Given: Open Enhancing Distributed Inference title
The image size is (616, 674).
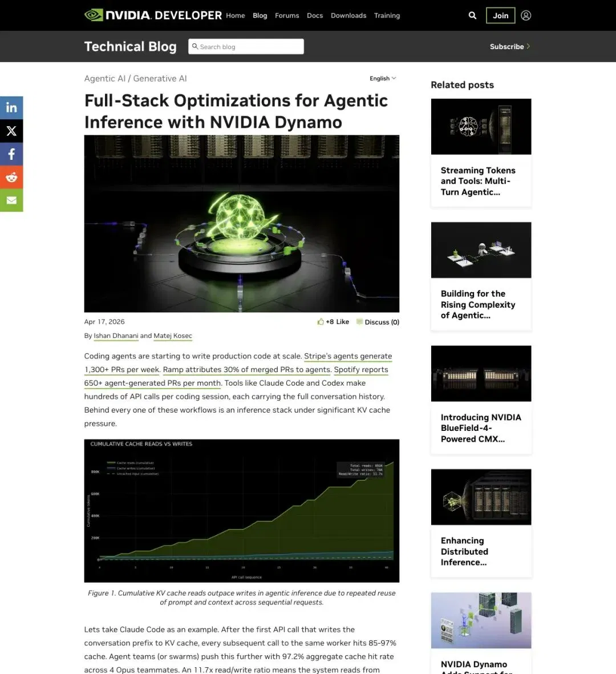Looking at the screenshot, I should pyautogui.click(x=464, y=551).
